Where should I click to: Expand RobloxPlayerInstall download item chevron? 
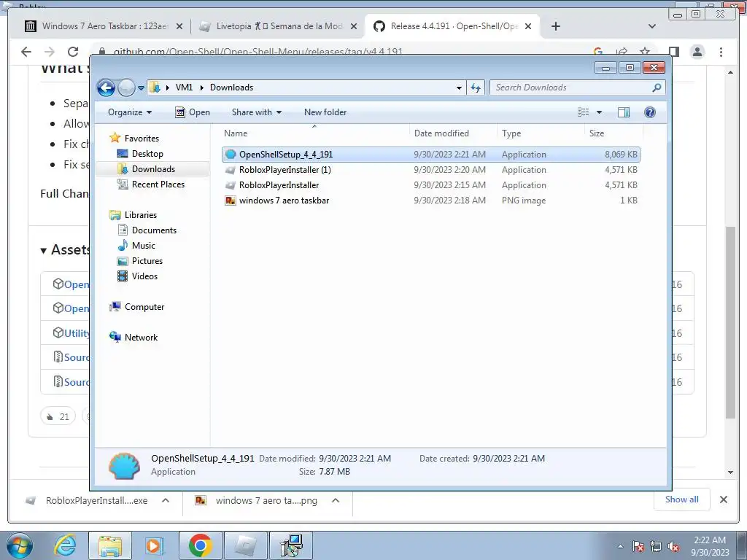click(166, 500)
